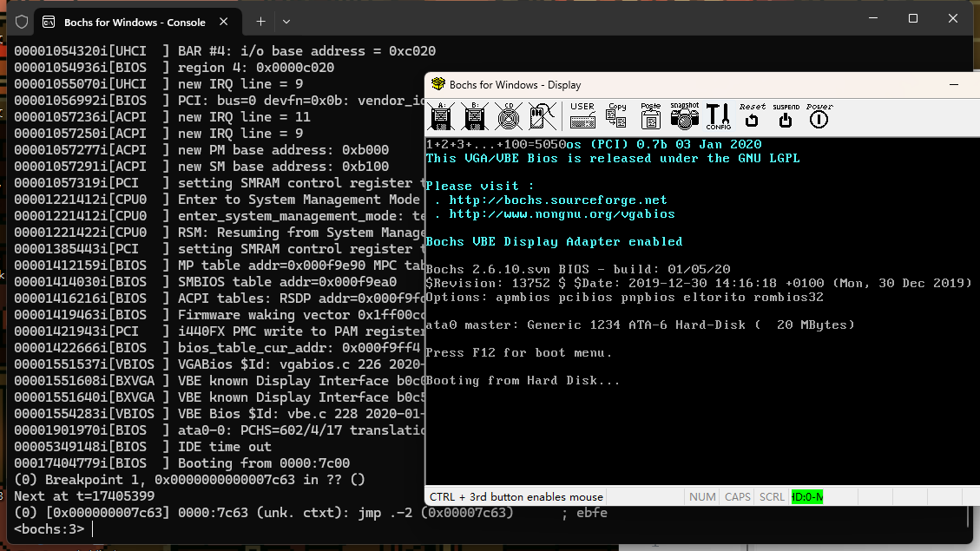Click 'CTRL + 3rd button enables mouse' status text
980x551 pixels.
(x=516, y=497)
